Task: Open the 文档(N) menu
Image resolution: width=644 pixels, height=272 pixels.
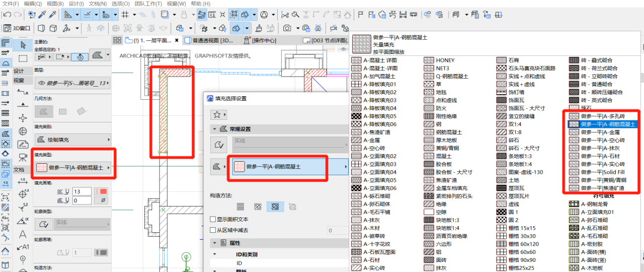Action: [x=97, y=4]
